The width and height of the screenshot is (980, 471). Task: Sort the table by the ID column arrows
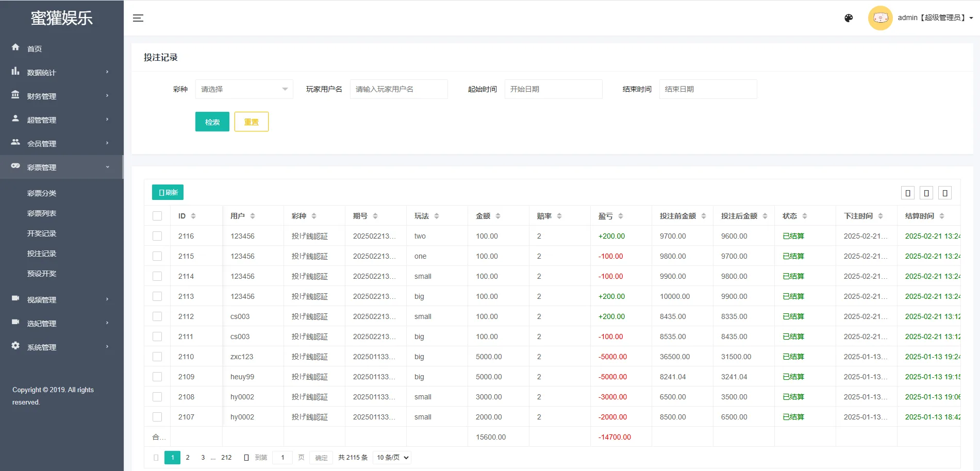(x=193, y=216)
